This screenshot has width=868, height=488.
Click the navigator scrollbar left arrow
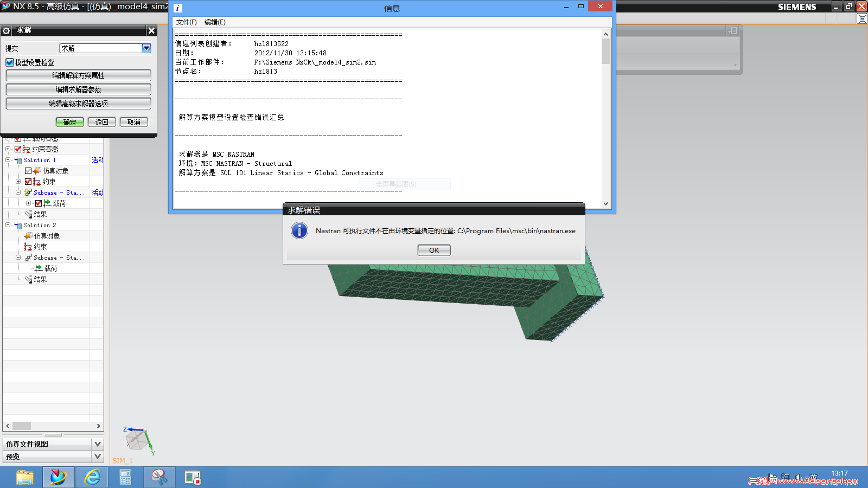click(8, 426)
